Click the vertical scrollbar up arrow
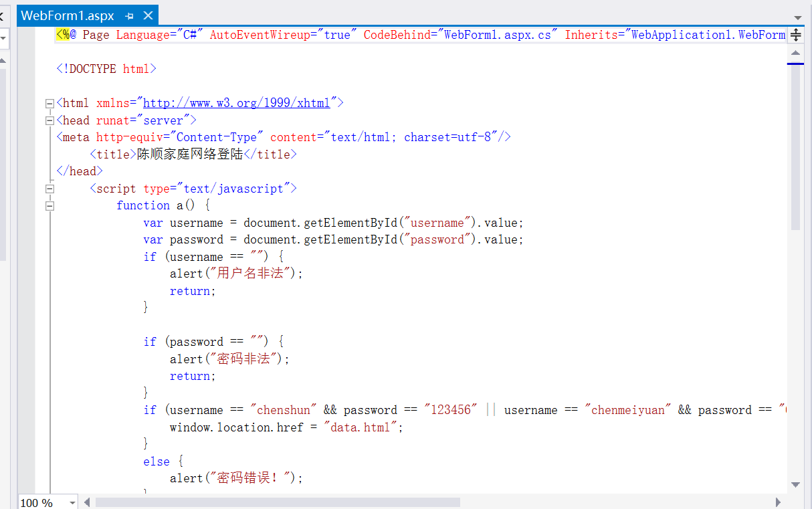 coord(795,52)
